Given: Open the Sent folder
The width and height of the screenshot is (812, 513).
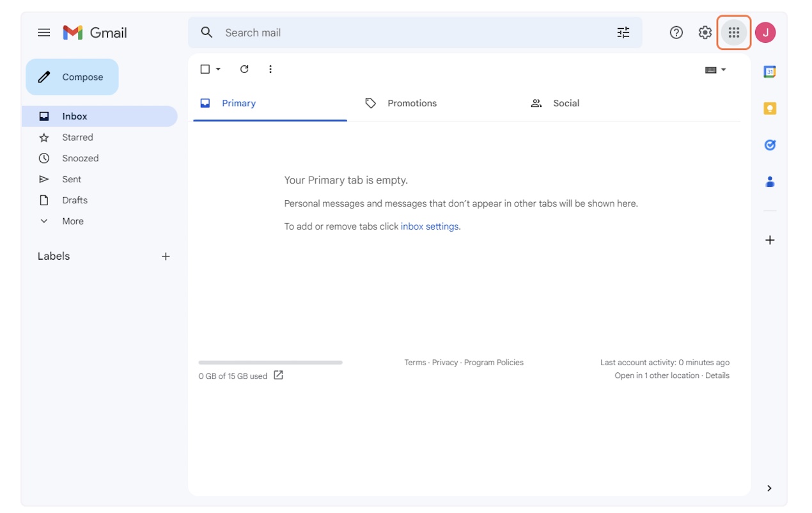Looking at the screenshot, I should click(x=99, y=180).
